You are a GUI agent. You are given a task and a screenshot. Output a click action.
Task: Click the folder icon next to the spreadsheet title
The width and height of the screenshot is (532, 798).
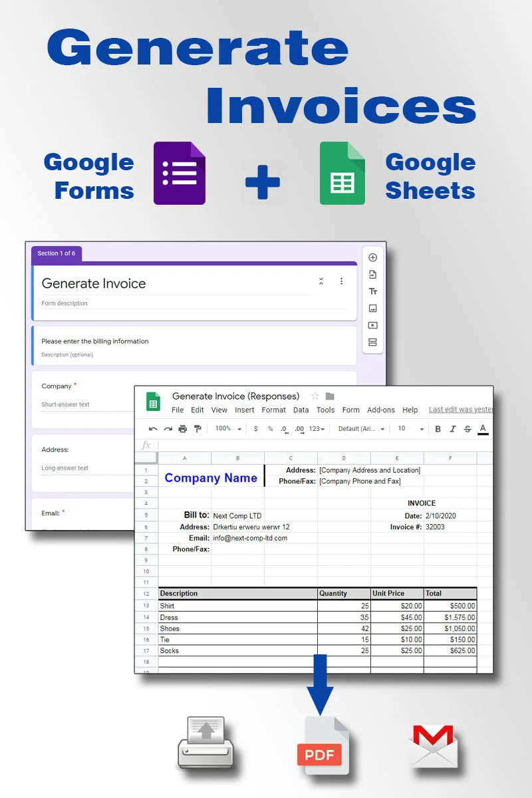pyautogui.click(x=330, y=396)
